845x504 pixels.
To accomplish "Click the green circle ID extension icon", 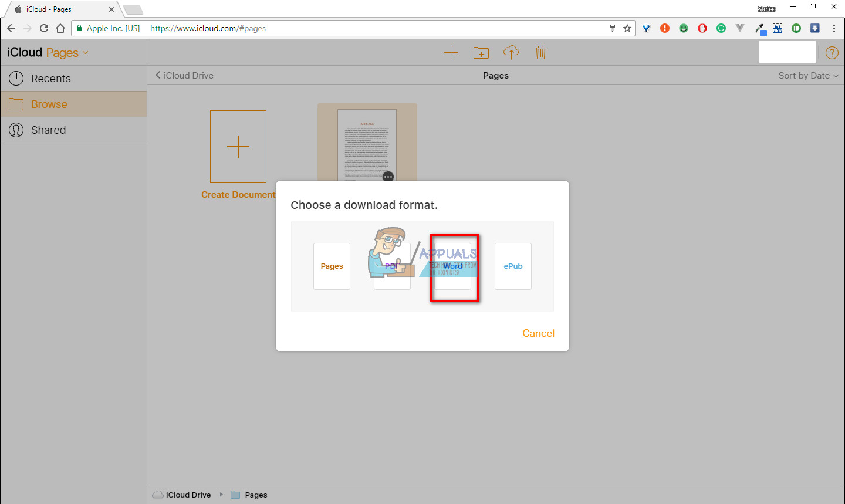I will coord(796,28).
